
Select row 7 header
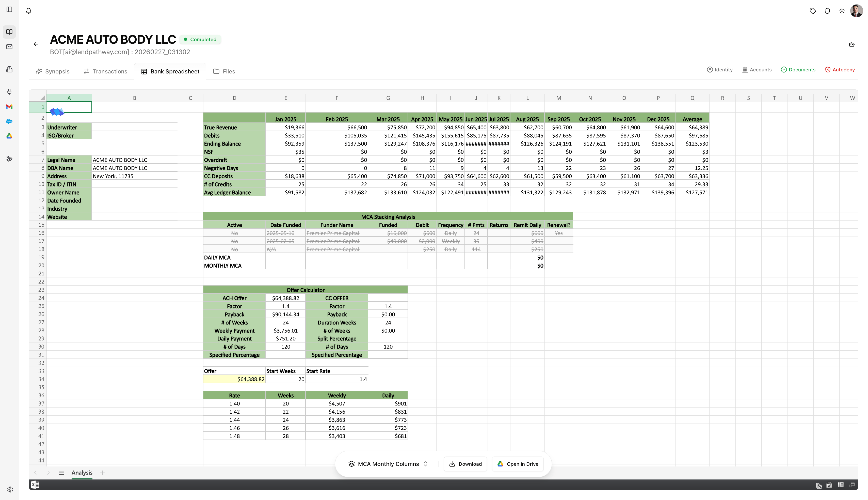pyautogui.click(x=37, y=160)
